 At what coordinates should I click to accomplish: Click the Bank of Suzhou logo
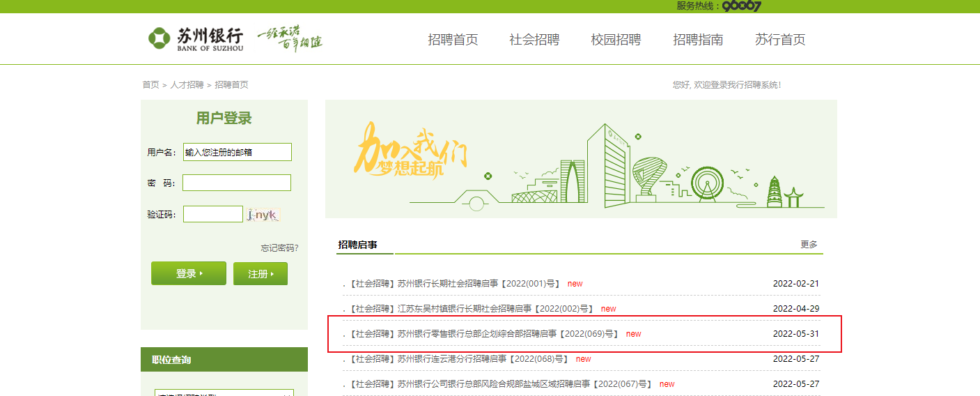pos(196,39)
